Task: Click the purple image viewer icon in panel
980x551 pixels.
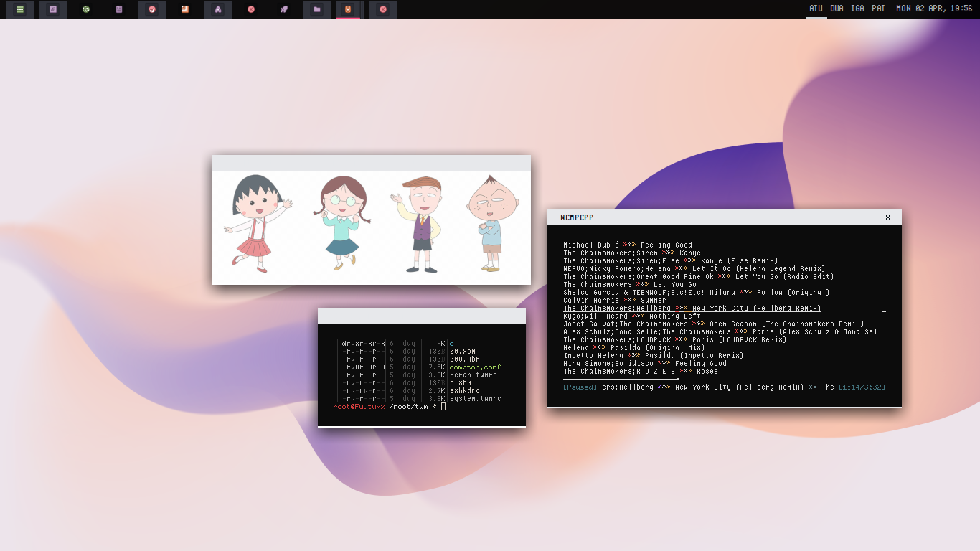Action: click(53, 9)
